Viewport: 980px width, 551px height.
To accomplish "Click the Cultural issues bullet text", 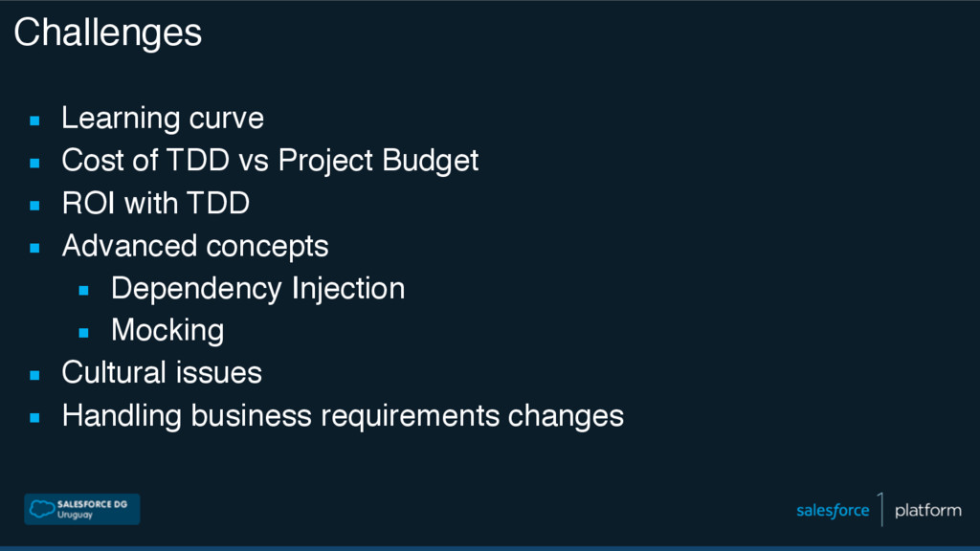I will coord(162,373).
